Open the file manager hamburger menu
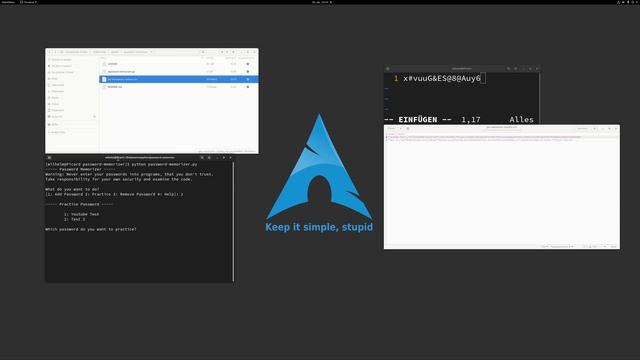 pyautogui.click(x=233, y=52)
